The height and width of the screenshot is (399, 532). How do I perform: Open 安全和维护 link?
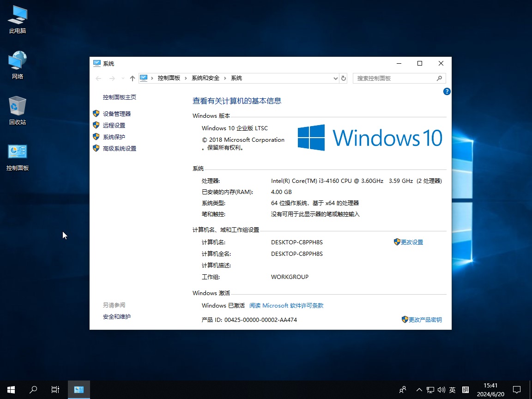117,316
